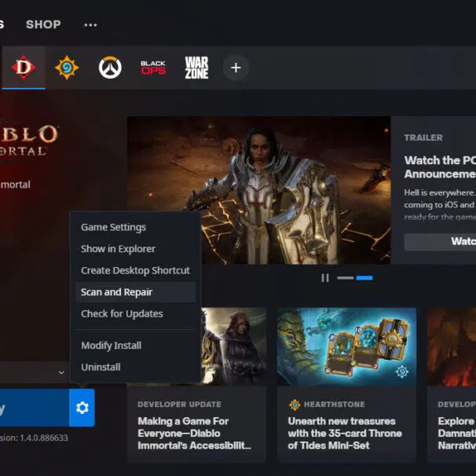Click Modify Install option
Image resolution: width=476 pixels, height=476 pixels.
tap(135, 346)
